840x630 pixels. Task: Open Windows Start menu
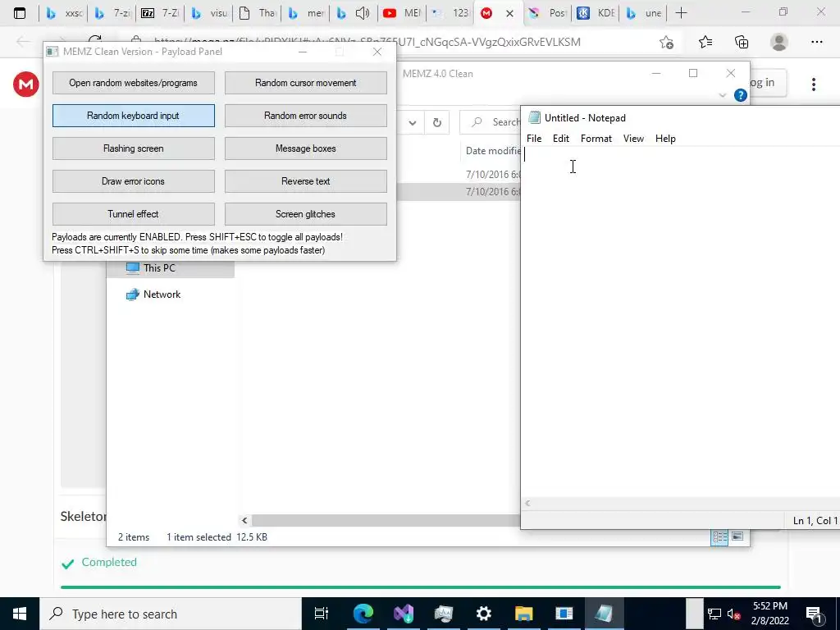point(20,614)
